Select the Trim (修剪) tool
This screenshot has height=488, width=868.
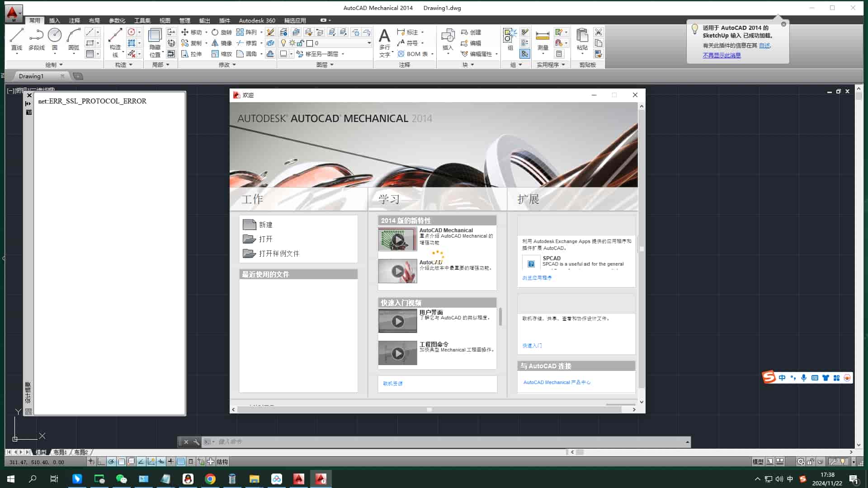coord(249,43)
